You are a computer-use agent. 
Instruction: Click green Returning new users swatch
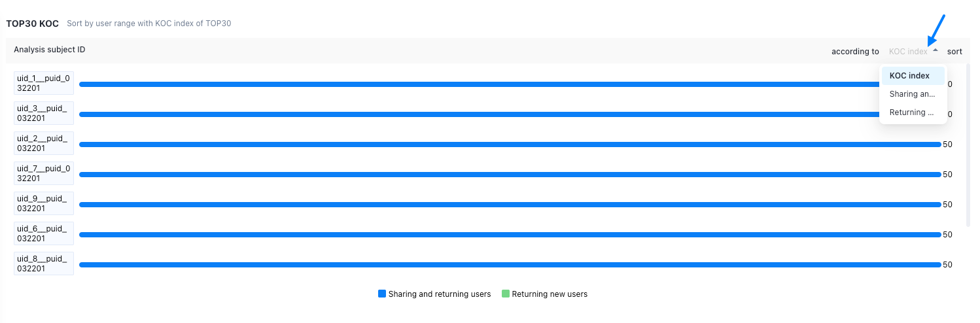tap(505, 294)
